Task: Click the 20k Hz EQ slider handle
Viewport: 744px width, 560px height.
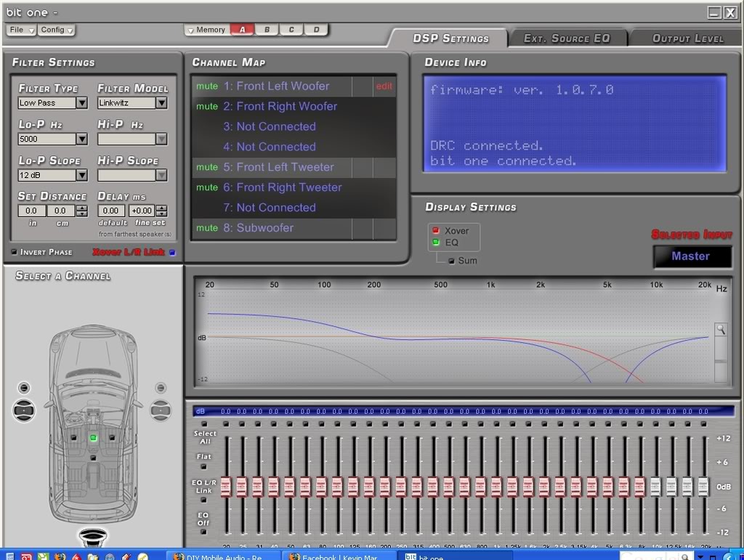Action: point(703,486)
